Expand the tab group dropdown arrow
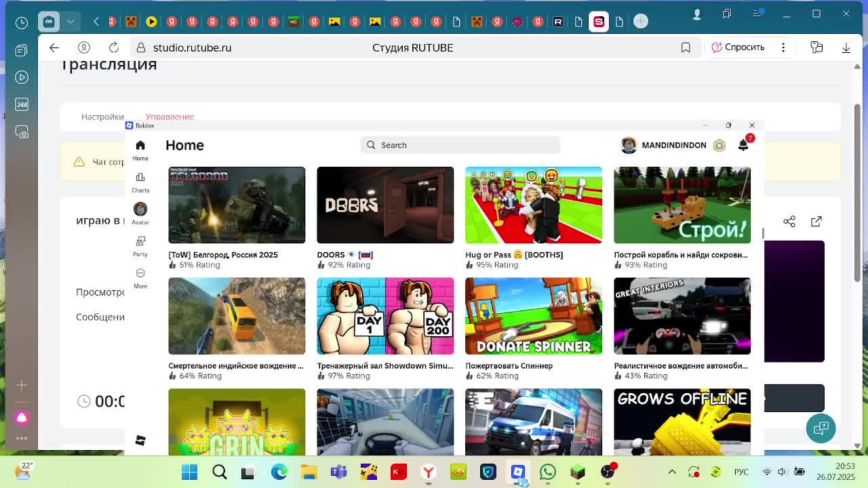This screenshot has width=868, height=488. pyautogui.click(x=70, y=22)
